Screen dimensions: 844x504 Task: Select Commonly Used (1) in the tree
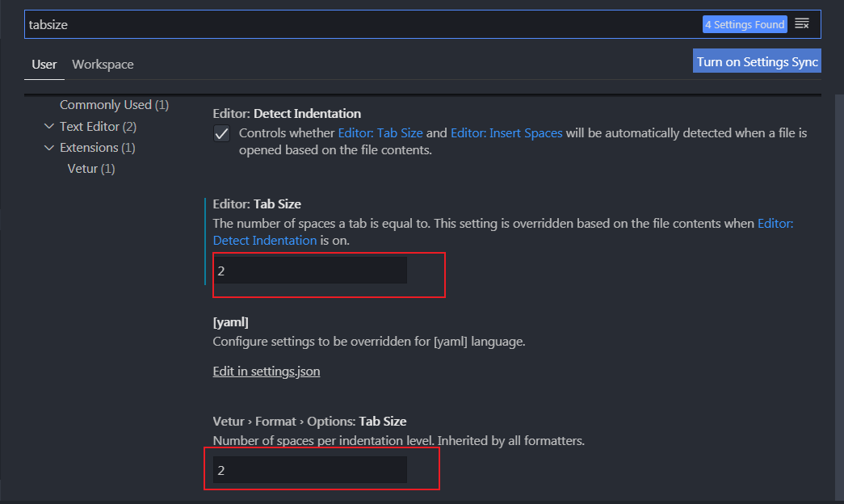pyautogui.click(x=114, y=105)
